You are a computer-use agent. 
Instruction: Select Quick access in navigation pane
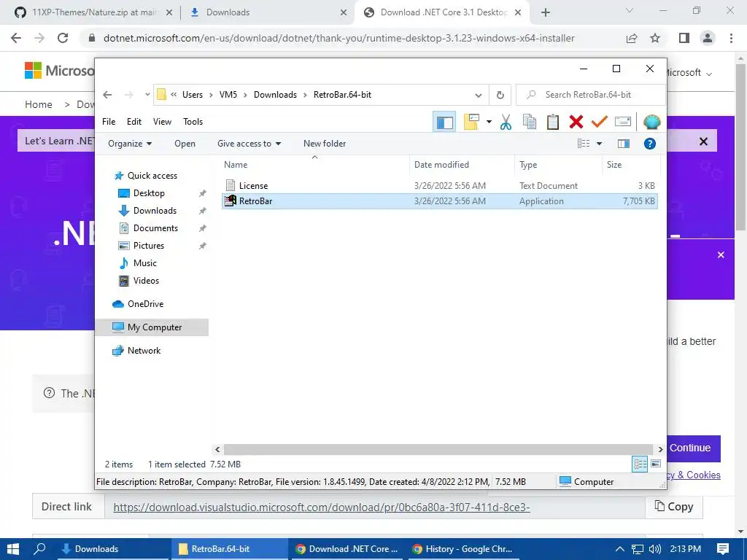point(152,176)
